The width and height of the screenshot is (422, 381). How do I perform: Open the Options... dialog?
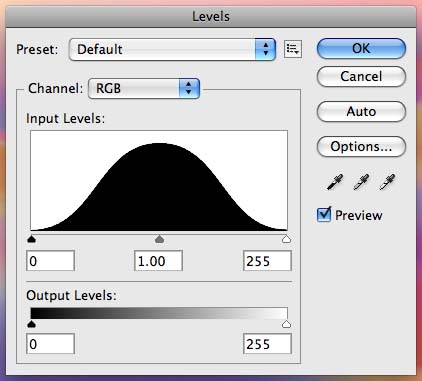(x=361, y=146)
